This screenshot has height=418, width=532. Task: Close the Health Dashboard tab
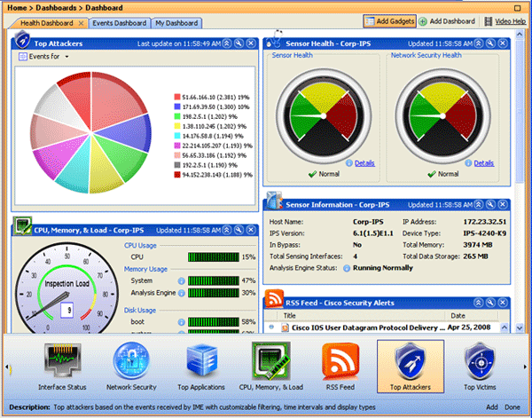(81, 23)
